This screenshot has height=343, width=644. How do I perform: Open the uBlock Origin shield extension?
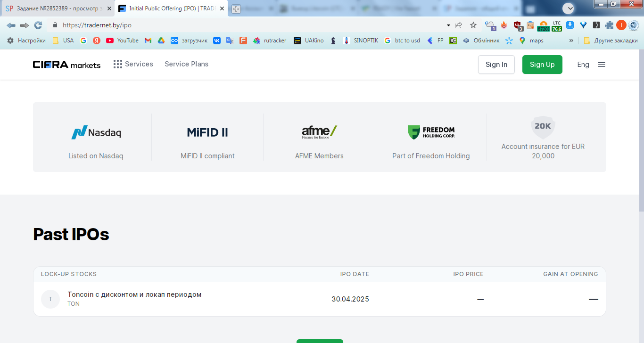coord(518,25)
